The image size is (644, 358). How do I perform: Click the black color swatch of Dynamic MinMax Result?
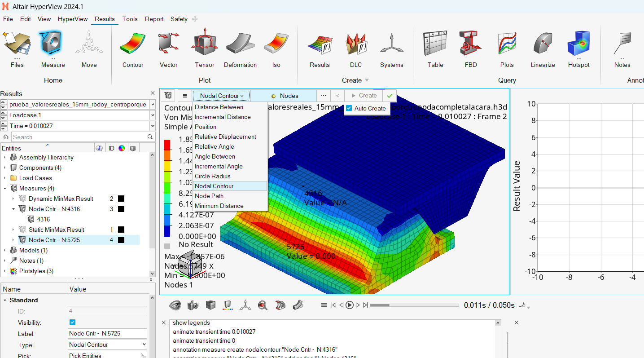point(121,199)
